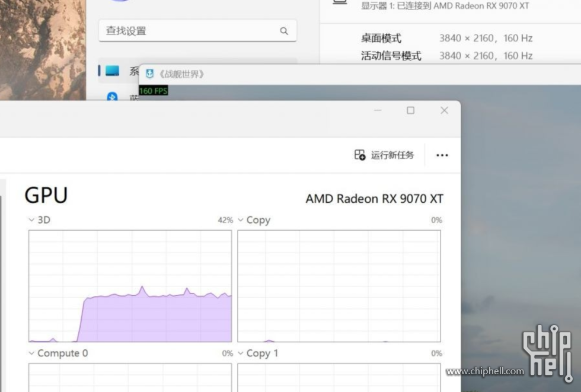Maximize the Task Manager window

coord(410,110)
